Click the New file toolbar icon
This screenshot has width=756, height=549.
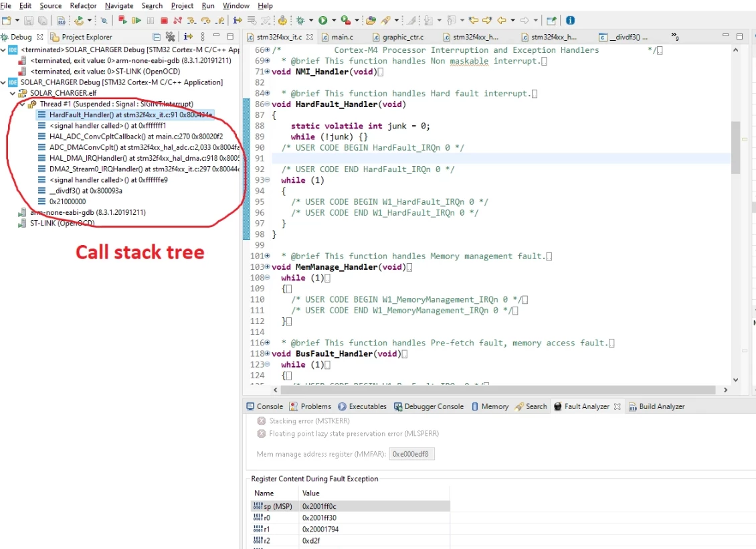(x=6, y=20)
